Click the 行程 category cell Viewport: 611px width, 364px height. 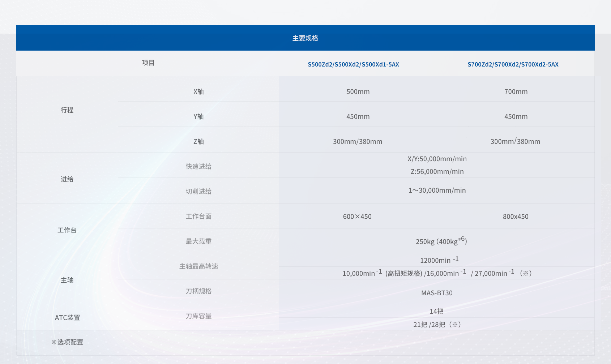[67, 110]
